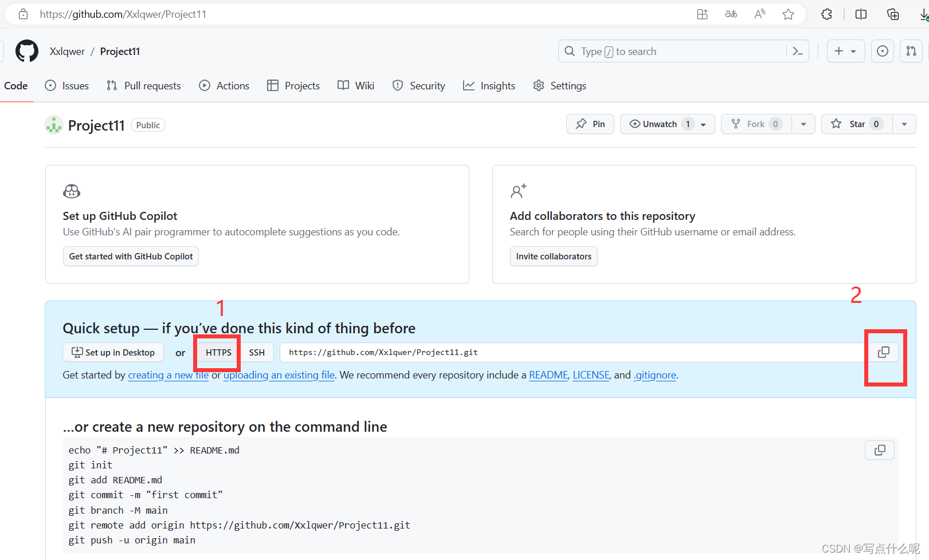Select the HTTPS clone protocol

[217, 352]
